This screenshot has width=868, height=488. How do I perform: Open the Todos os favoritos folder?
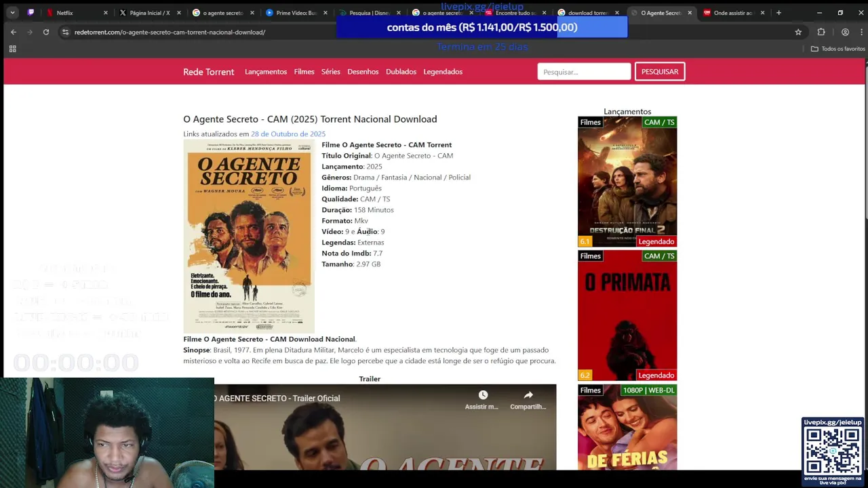[x=838, y=49]
